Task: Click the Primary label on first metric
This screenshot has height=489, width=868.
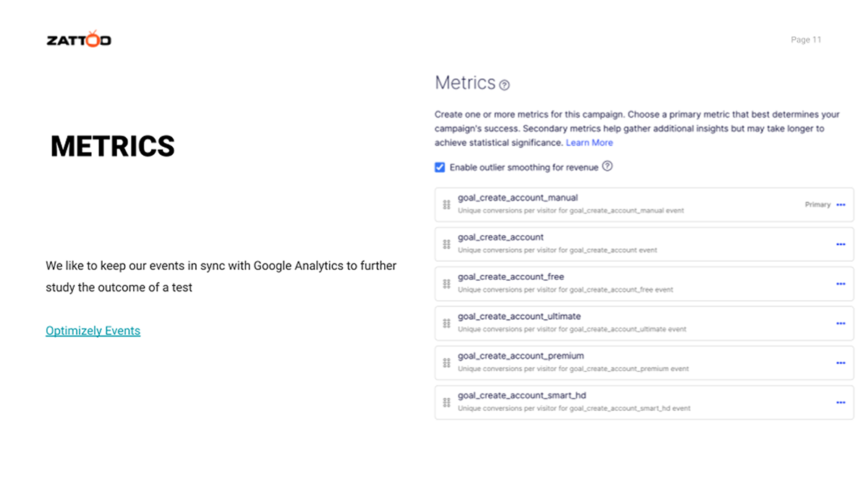Action: pos(817,205)
